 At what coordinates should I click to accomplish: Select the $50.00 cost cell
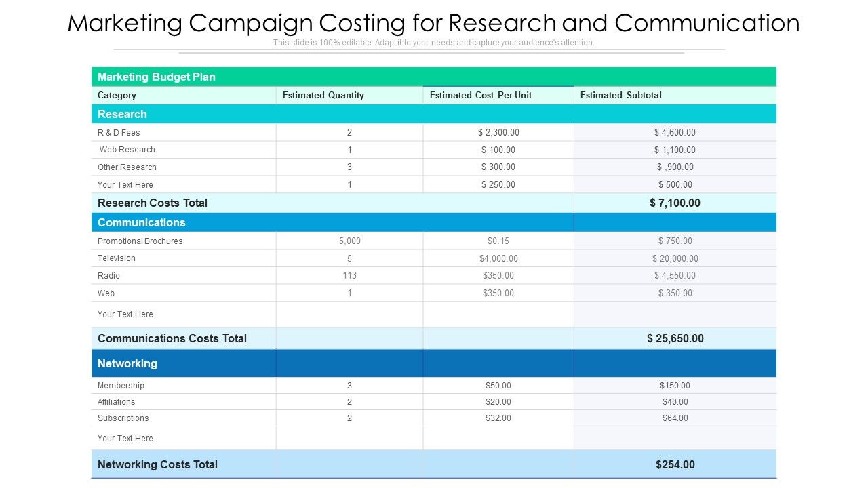(x=498, y=386)
